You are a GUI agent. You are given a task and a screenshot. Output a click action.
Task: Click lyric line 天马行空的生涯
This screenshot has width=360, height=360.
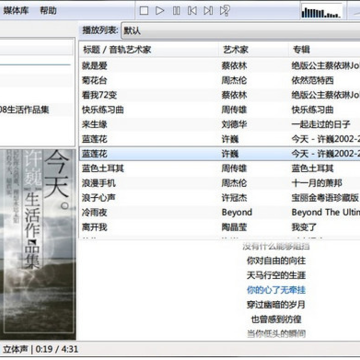pyautogui.click(x=276, y=275)
